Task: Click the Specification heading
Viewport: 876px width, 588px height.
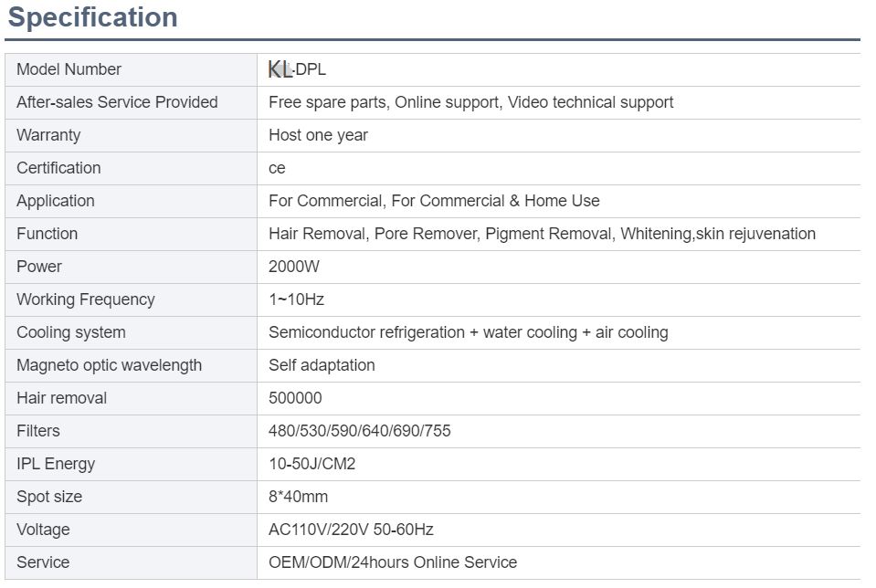Action: coord(93,17)
